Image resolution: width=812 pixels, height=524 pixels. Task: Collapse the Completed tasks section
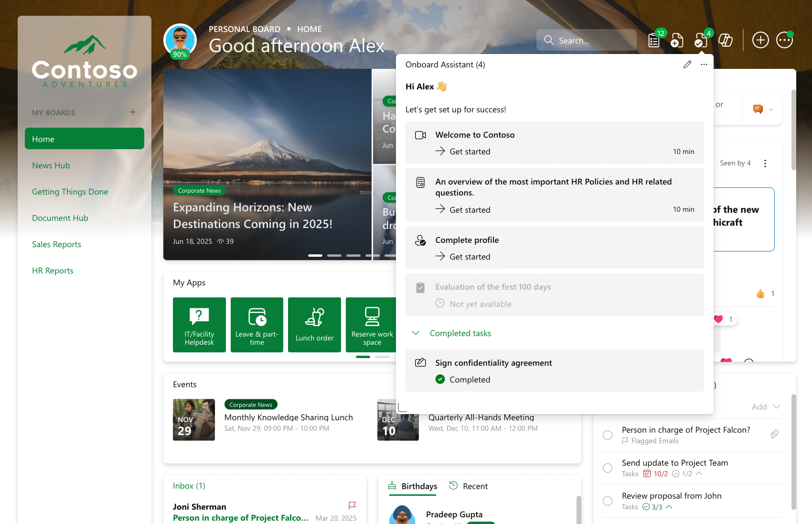coord(416,333)
